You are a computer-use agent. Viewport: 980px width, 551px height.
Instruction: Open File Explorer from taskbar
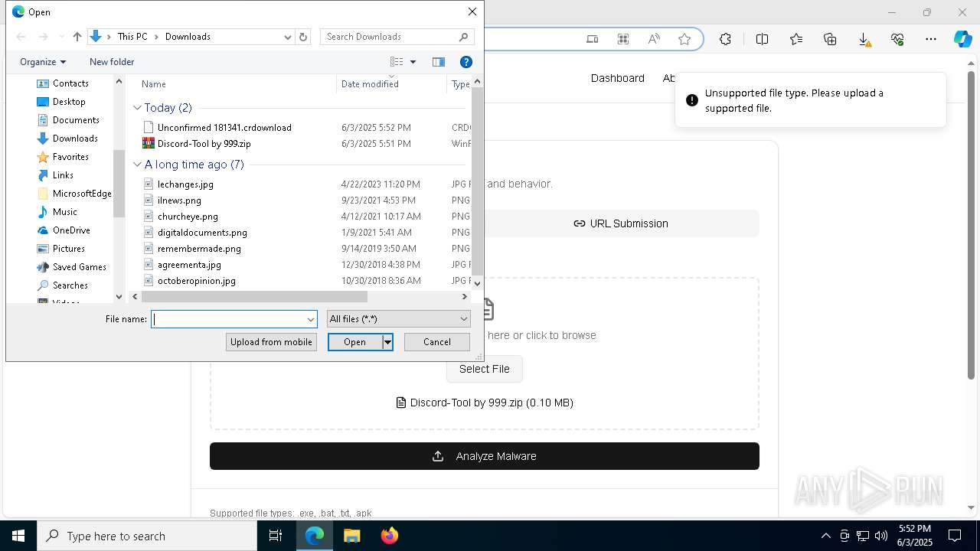[351, 536]
